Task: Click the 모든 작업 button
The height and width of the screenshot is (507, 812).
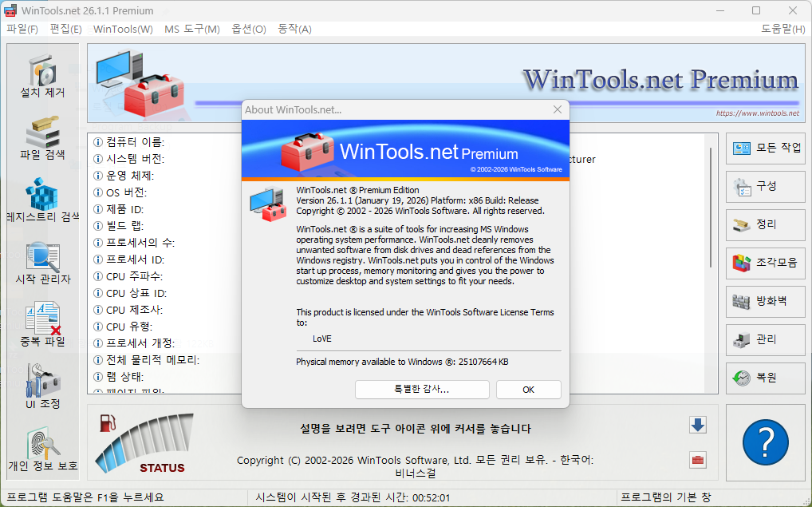Action: click(766, 149)
